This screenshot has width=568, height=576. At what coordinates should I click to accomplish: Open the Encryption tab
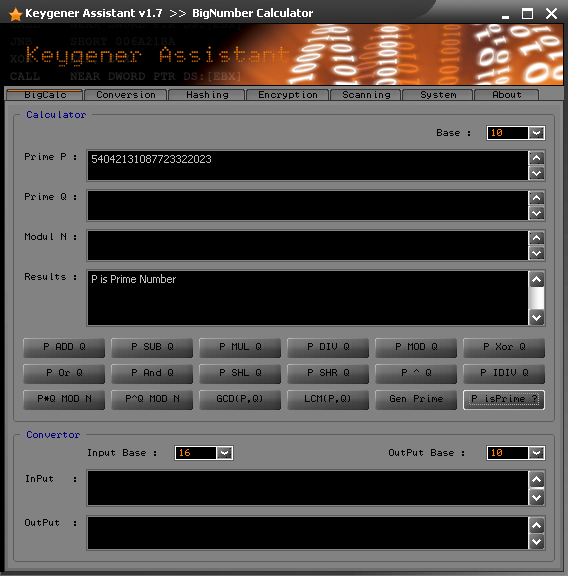pos(288,95)
